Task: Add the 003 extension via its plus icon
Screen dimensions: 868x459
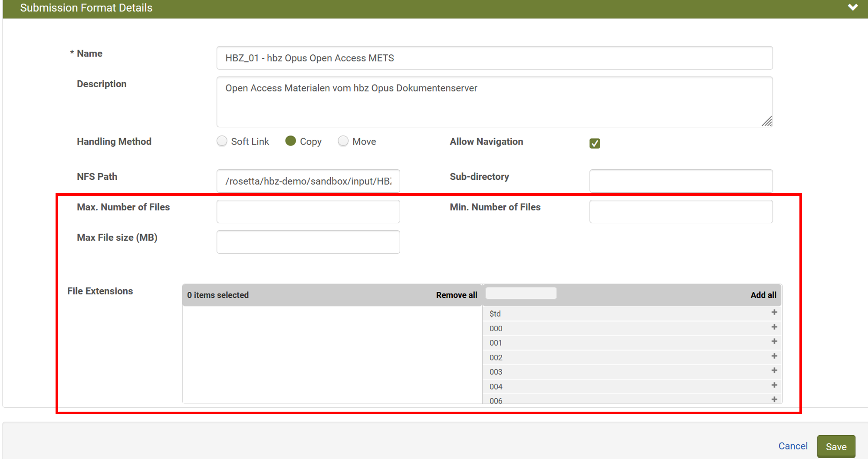Action: [774, 370]
